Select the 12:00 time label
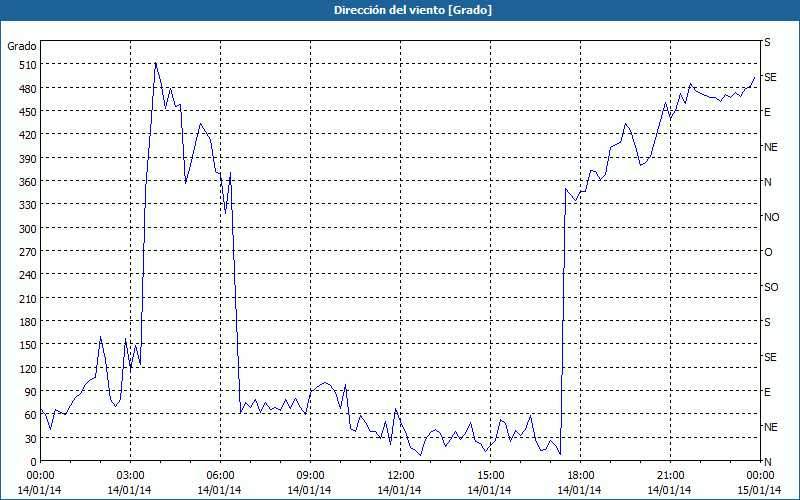The height and width of the screenshot is (500, 800). tap(401, 476)
